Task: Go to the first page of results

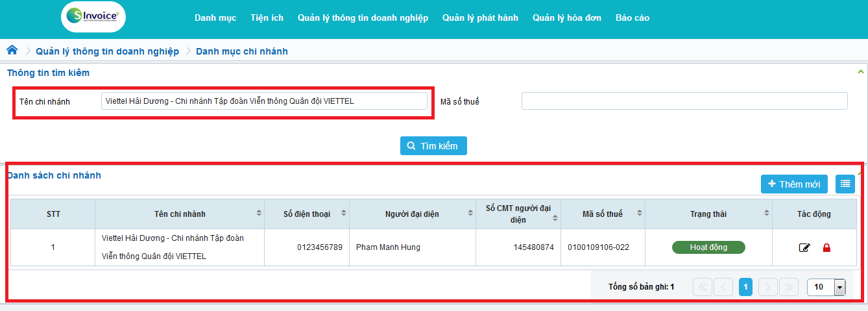Action: coord(703,287)
